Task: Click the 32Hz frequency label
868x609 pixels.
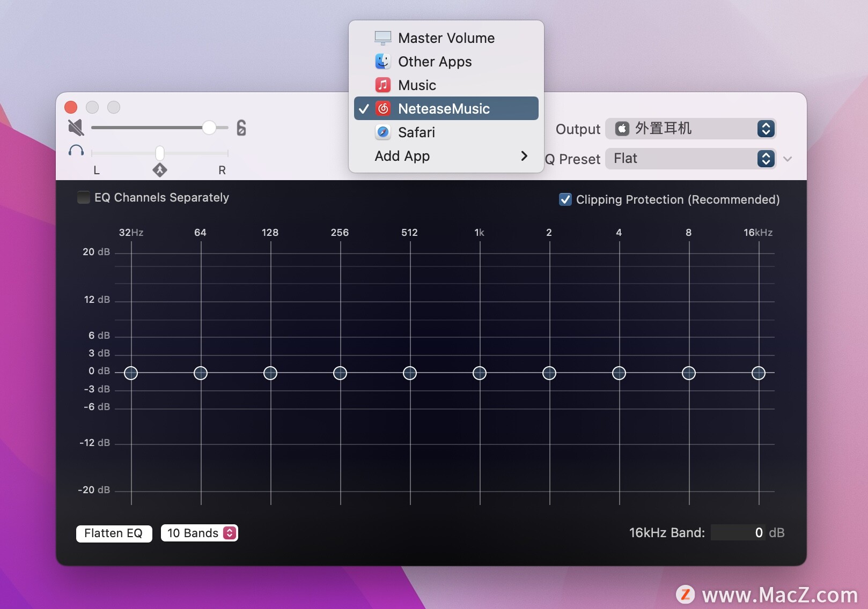Action: click(131, 233)
